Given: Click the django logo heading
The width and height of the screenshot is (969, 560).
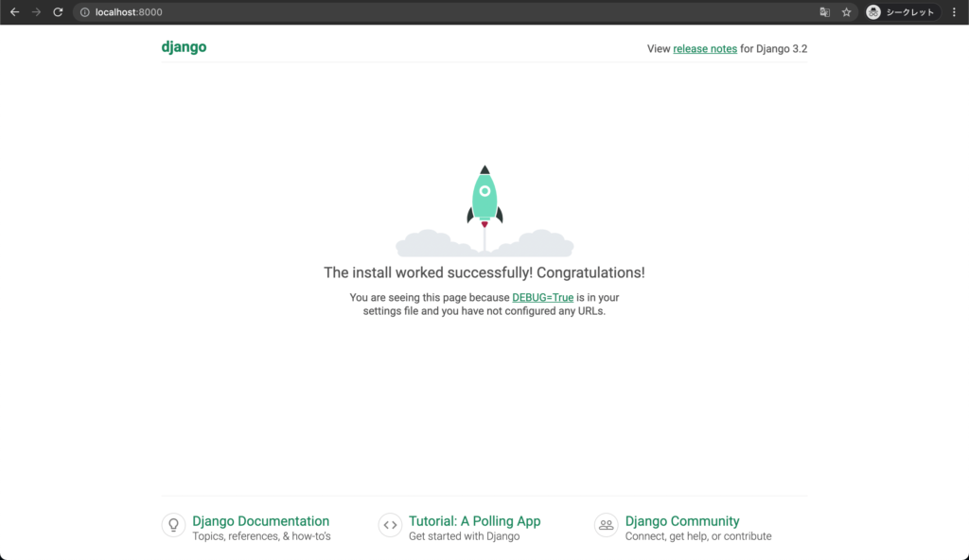Looking at the screenshot, I should 185,47.
